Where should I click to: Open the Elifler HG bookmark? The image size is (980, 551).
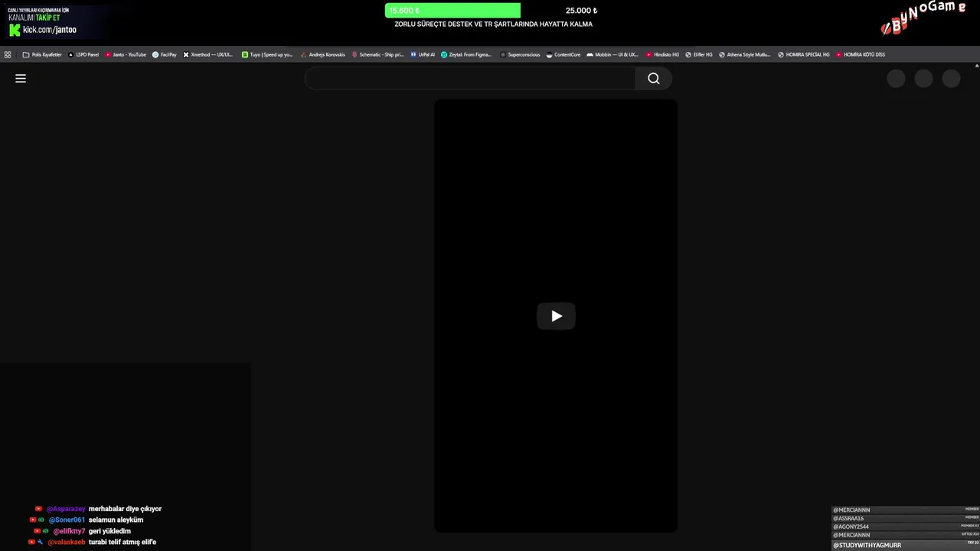tap(699, 54)
